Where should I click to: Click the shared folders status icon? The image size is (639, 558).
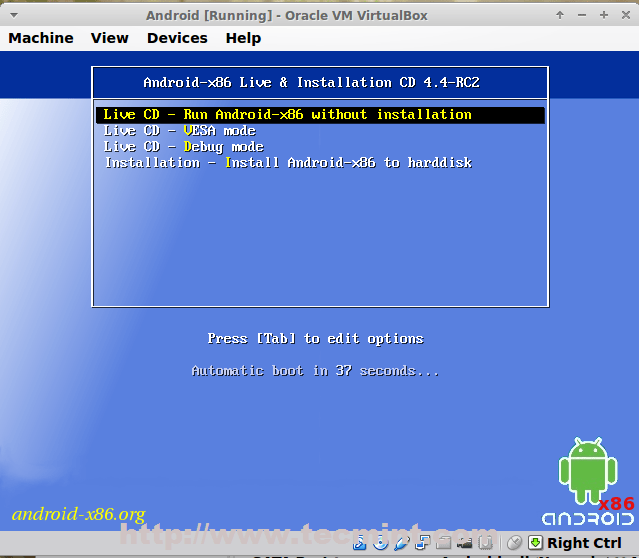pyautogui.click(x=443, y=543)
